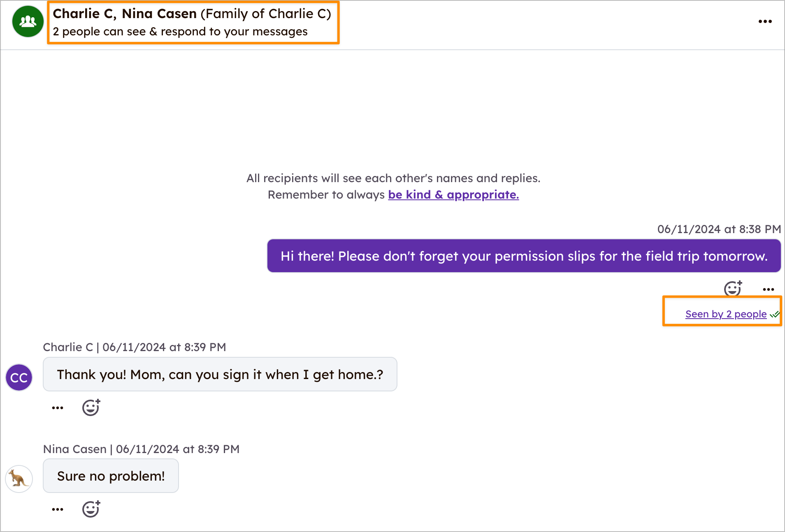React with emoji to Charlie C's message
This screenshot has width=785, height=532.
[91, 407]
